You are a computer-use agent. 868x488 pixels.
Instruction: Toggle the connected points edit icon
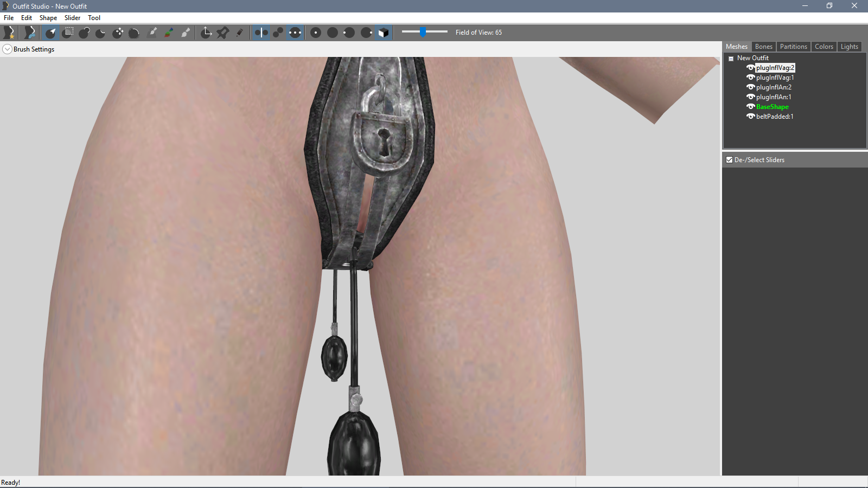[278, 33]
